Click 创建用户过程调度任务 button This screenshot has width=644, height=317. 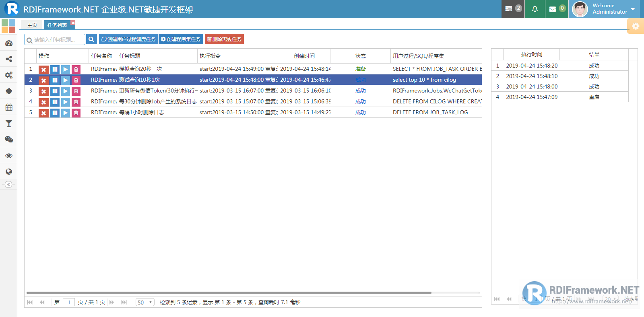click(x=128, y=39)
